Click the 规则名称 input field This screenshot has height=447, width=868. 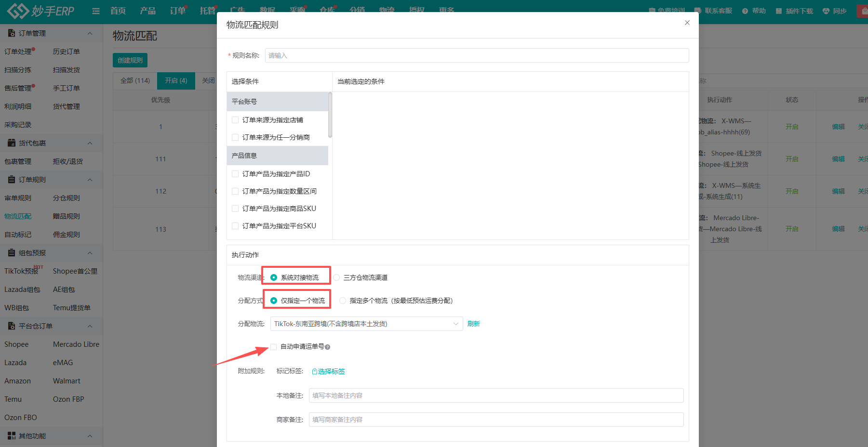tap(477, 55)
